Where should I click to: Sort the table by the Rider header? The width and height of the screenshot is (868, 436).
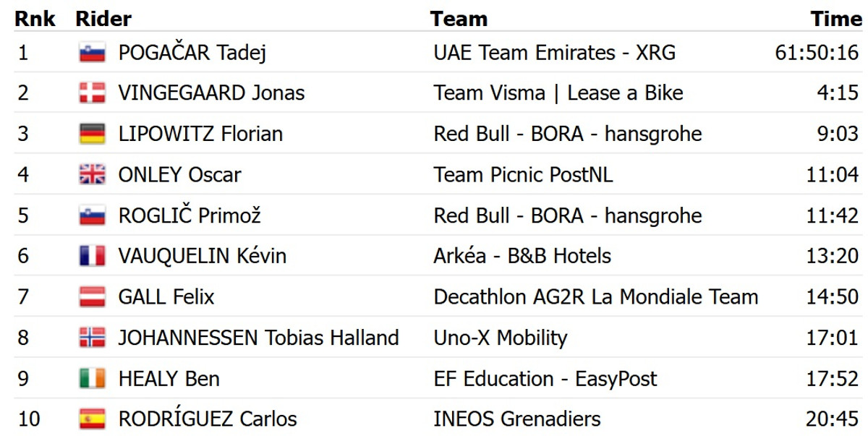click(103, 19)
